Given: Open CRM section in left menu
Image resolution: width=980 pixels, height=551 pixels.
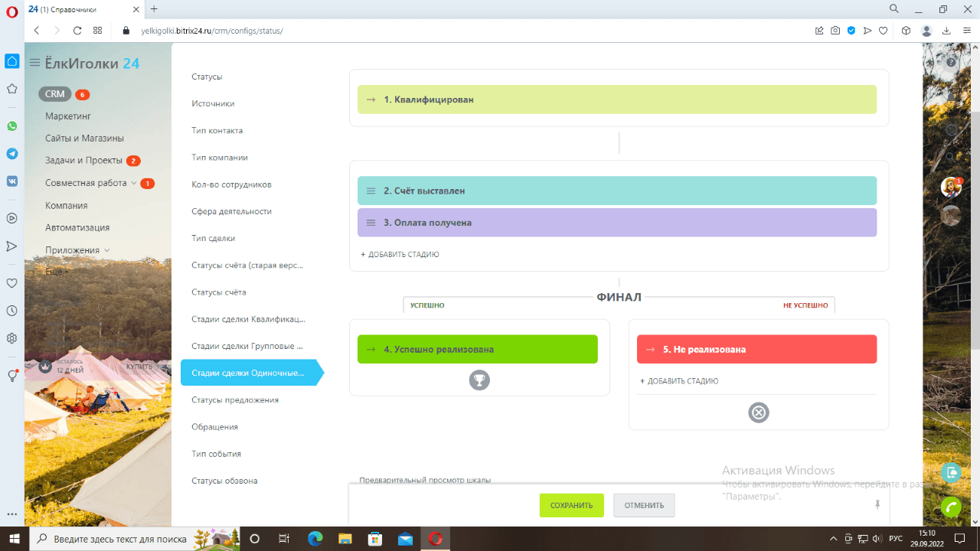Looking at the screenshot, I should click(x=55, y=94).
